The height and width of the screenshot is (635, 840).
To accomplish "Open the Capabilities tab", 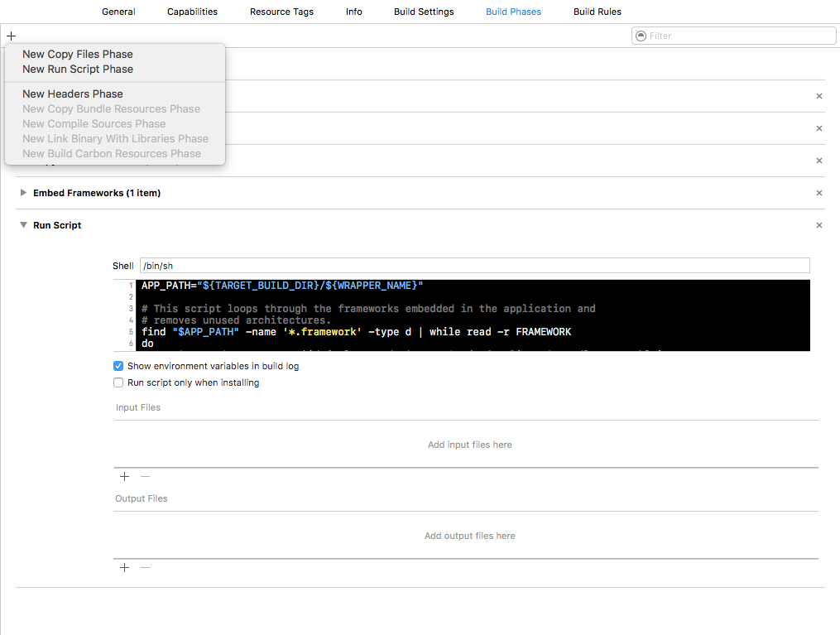I will click(x=192, y=12).
